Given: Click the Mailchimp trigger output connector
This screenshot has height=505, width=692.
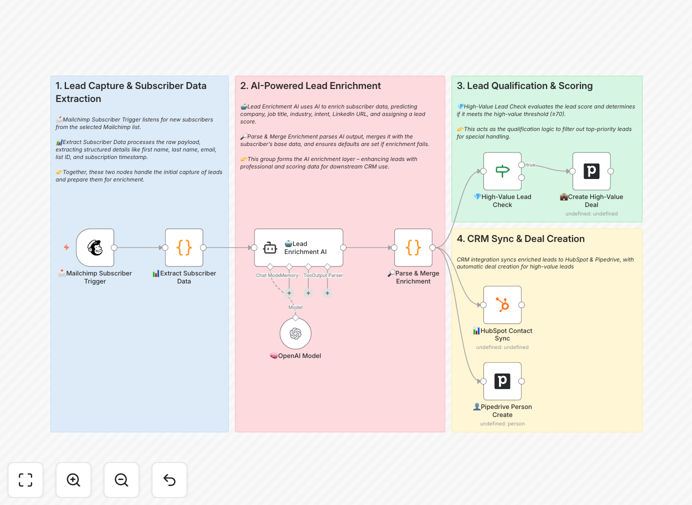Looking at the screenshot, I should click(114, 248).
